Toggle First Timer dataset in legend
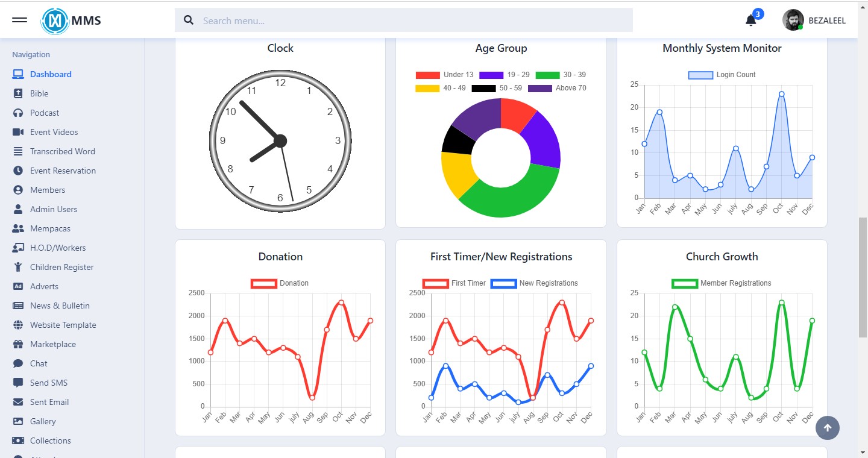 [x=454, y=283]
